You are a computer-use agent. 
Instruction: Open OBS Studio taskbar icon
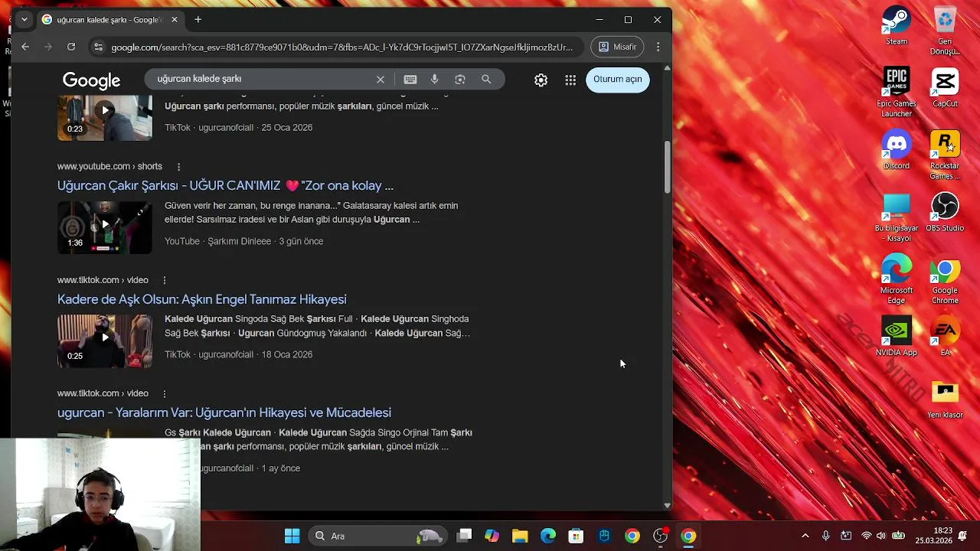661,536
